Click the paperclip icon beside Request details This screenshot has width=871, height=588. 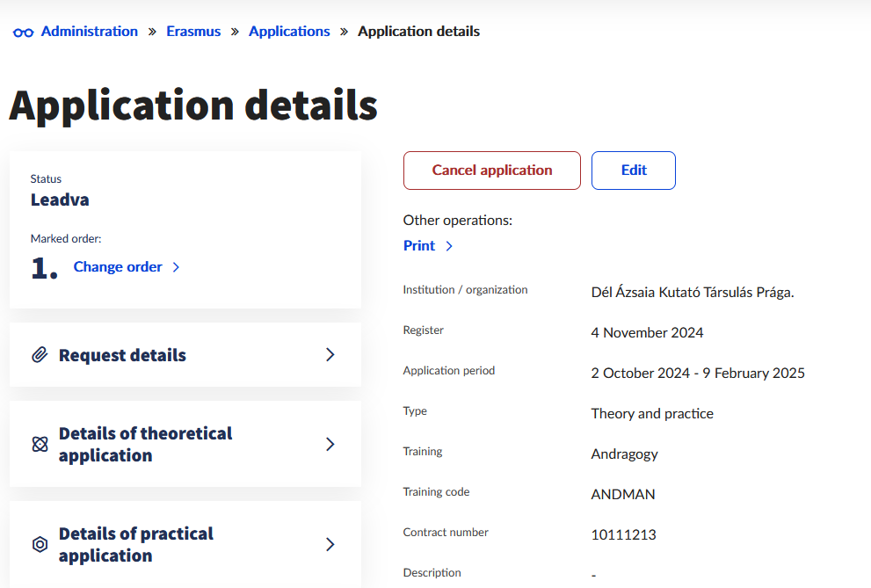coord(40,355)
